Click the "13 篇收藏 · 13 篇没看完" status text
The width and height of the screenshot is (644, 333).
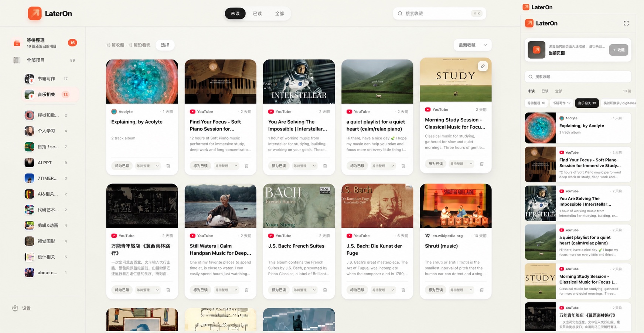coord(128,45)
